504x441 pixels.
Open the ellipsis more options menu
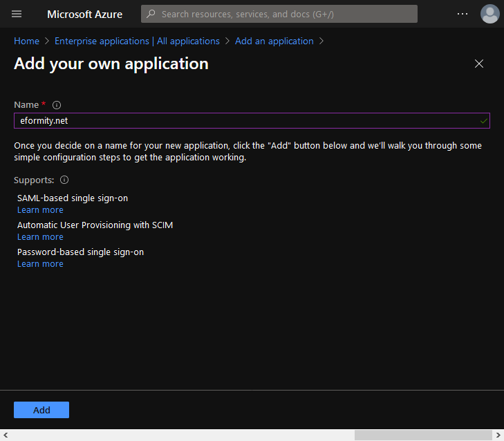(463, 14)
